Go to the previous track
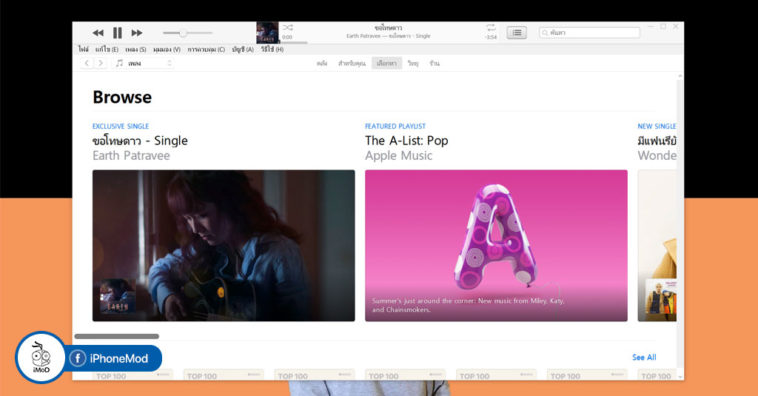The height and width of the screenshot is (396, 758). coord(98,33)
